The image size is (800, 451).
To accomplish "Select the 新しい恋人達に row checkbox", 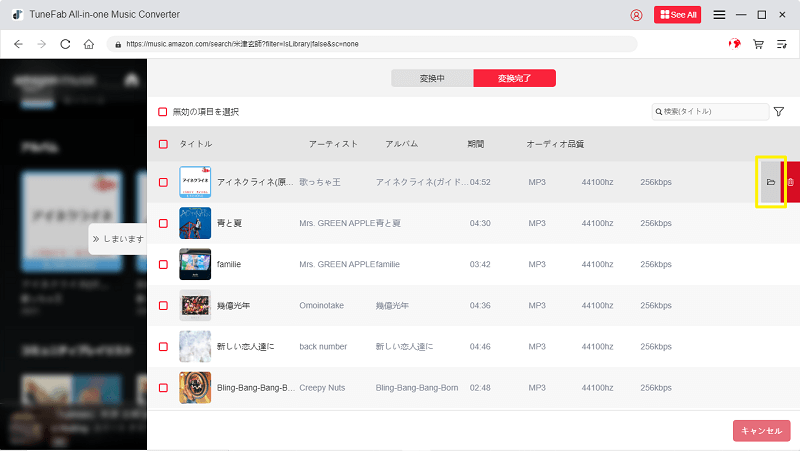I will pos(163,346).
